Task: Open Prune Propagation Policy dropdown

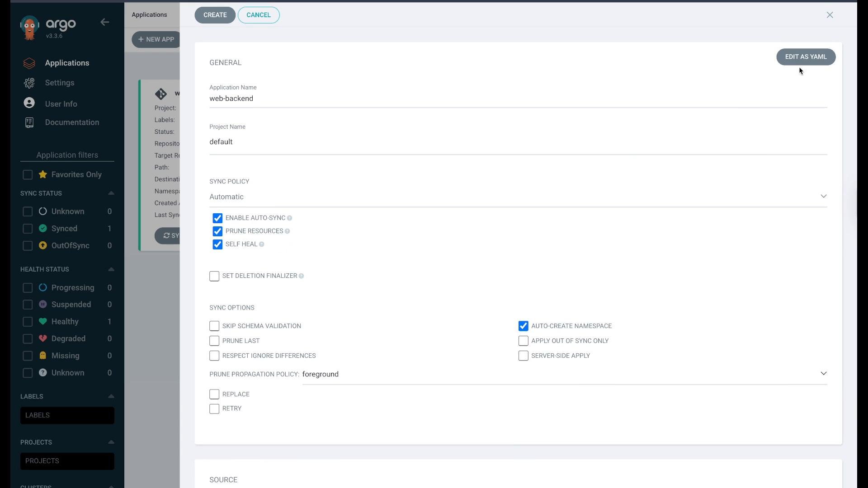Action: coord(565,374)
